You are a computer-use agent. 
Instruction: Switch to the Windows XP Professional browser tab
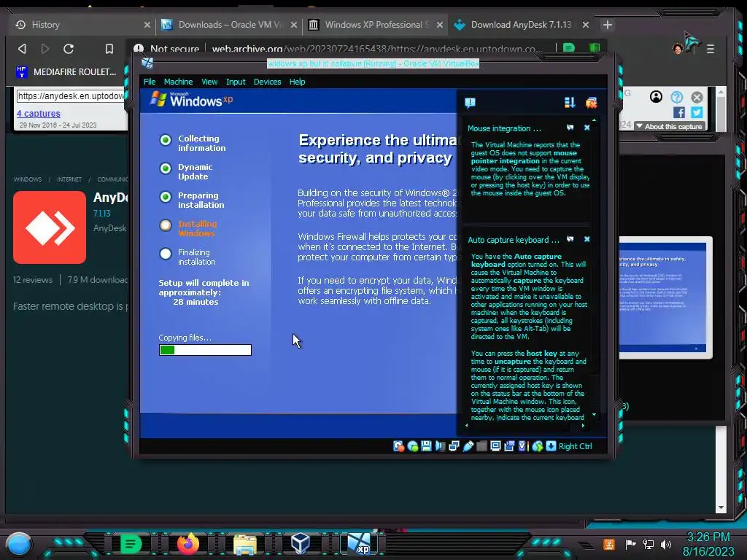coord(376,25)
